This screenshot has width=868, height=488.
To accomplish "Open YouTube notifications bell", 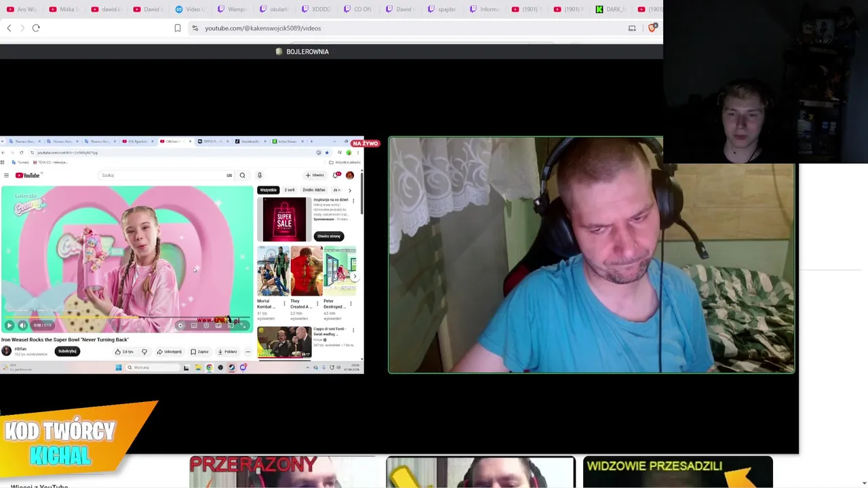I will [337, 176].
